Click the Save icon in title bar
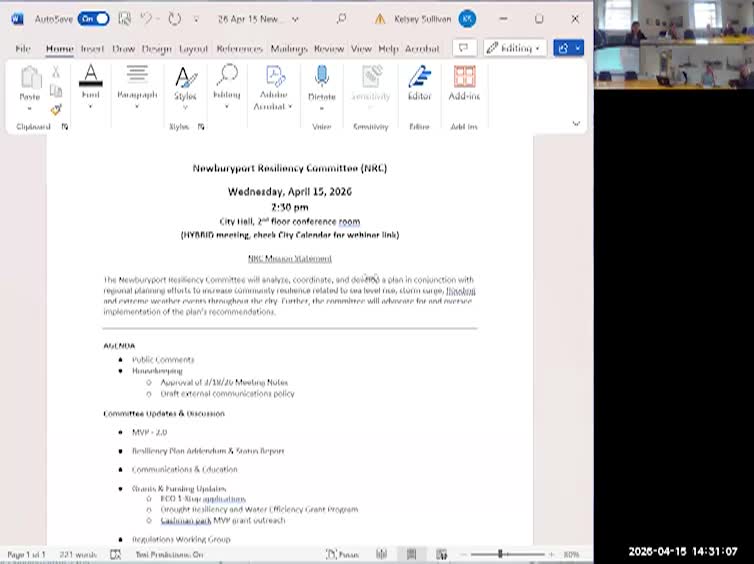Image resolution: width=754 pixels, height=564 pixels. click(124, 19)
